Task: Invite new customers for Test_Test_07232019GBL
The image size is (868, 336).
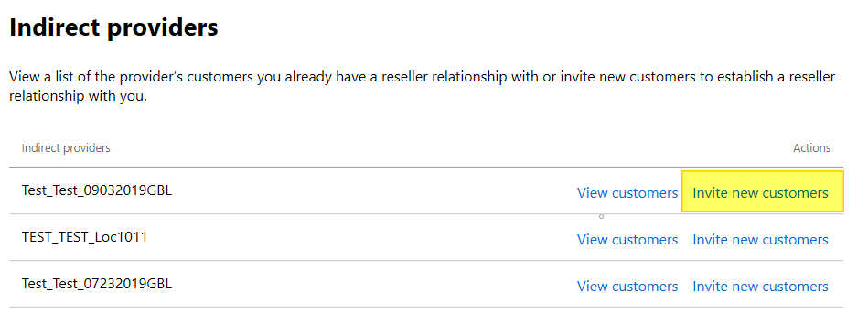Action: click(760, 286)
